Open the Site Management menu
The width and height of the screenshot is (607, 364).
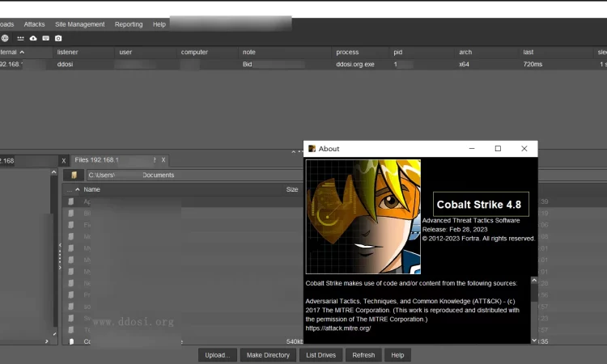pyautogui.click(x=80, y=24)
